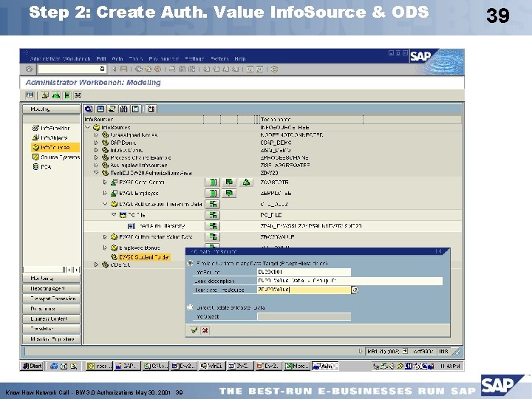Image resolution: width=532 pixels, height=399 pixels.
Task: Click the Create new session toolbar icon
Action: (250, 69)
